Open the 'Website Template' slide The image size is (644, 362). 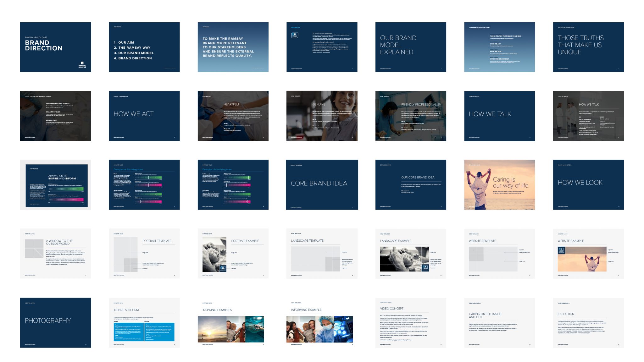499,254
